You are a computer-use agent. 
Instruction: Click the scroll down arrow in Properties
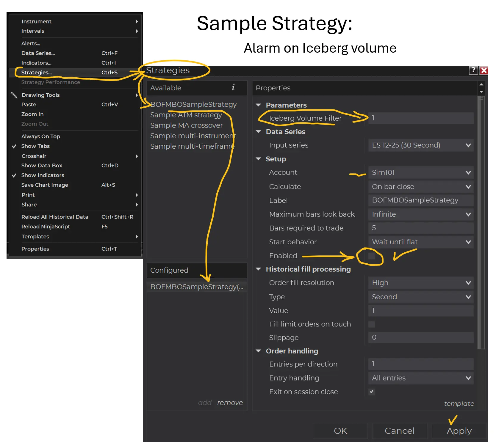(481, 92)
